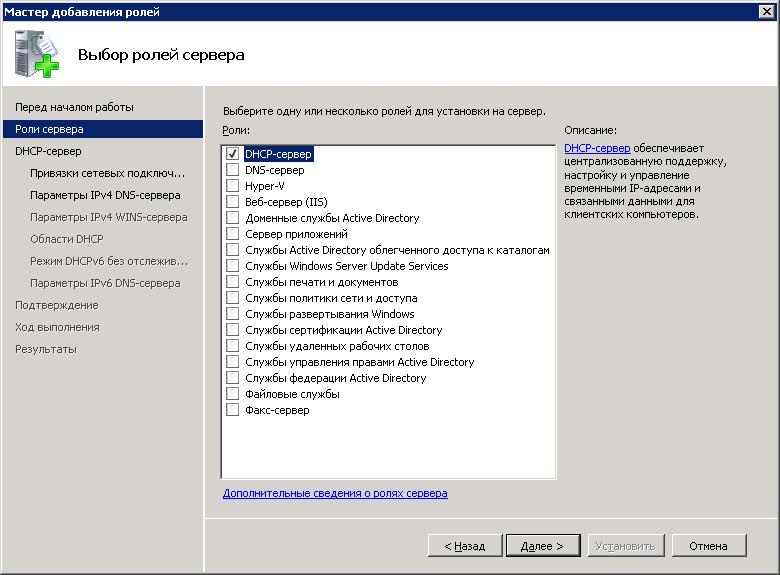Check Службы Active Directory облегченного доступа checkbox

tap(232, 250)
